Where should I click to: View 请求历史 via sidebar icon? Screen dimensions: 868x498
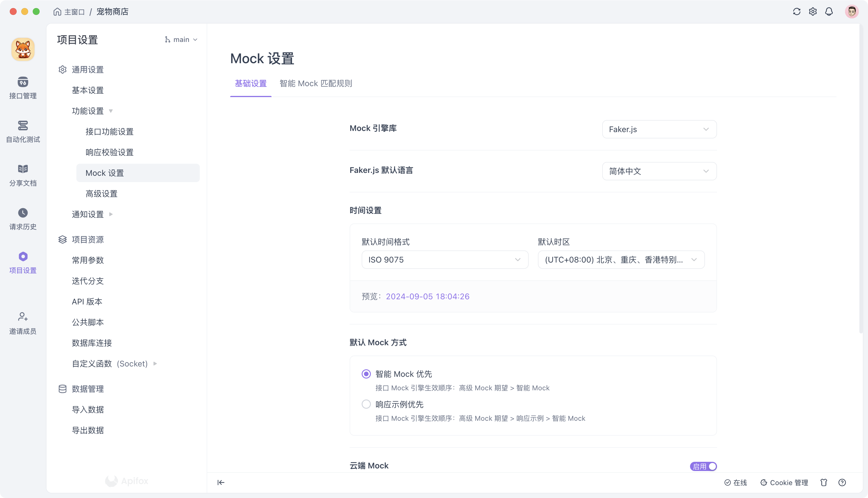click(23, 218)
